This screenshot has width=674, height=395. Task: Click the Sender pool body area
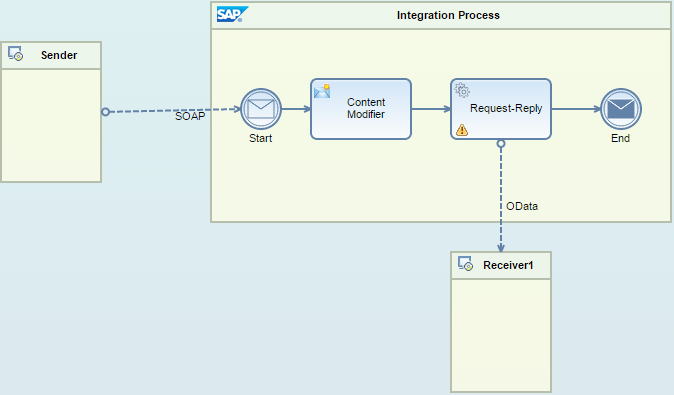pyautogui.click(x=51, y=126)
